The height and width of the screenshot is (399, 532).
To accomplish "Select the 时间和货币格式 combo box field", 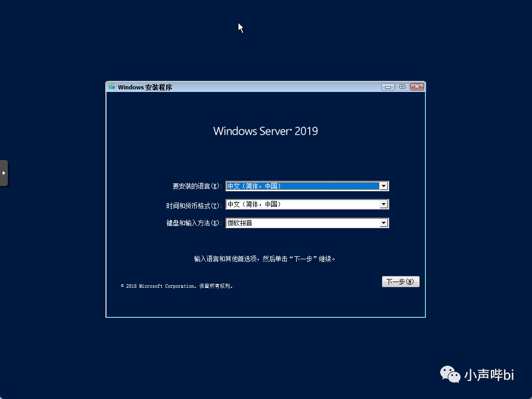I will pyautogui.click(x=307, y=204).
